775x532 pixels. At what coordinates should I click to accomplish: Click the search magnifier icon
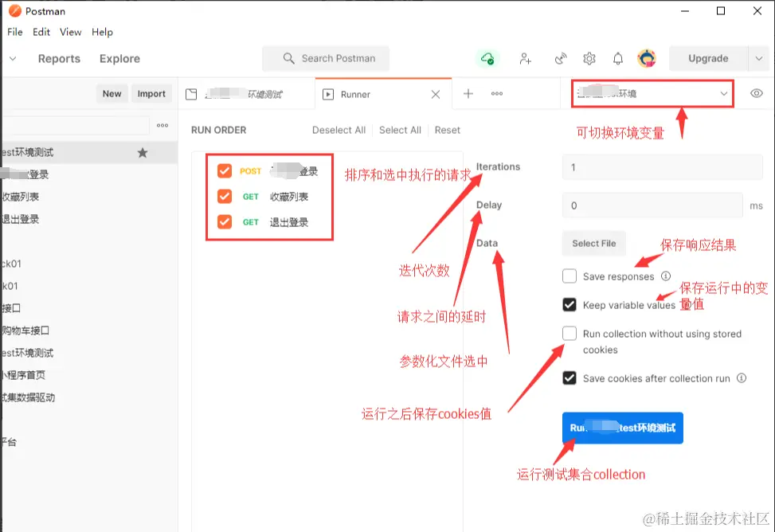point(288,58)
